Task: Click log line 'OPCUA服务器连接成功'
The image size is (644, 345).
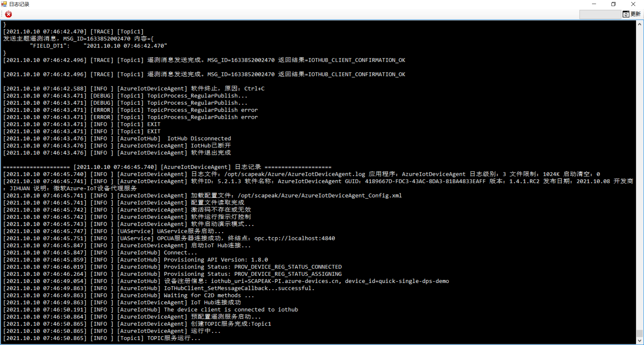Action: (169, 238)
